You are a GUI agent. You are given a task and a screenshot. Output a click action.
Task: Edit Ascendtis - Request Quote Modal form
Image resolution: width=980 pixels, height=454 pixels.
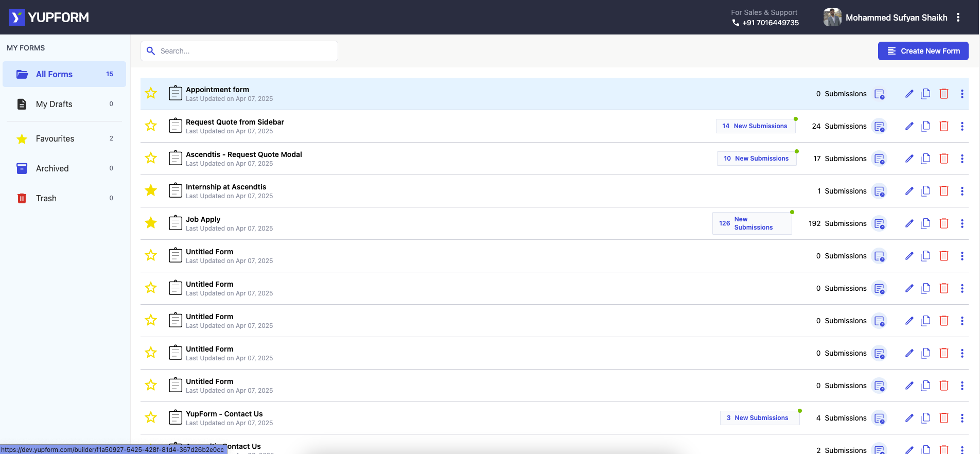coord(909,159)
